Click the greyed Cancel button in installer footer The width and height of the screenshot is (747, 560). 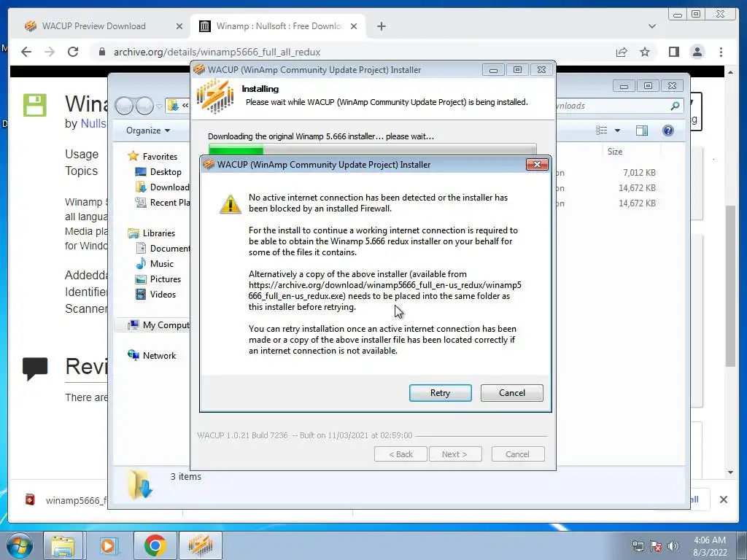pos(517,454)
